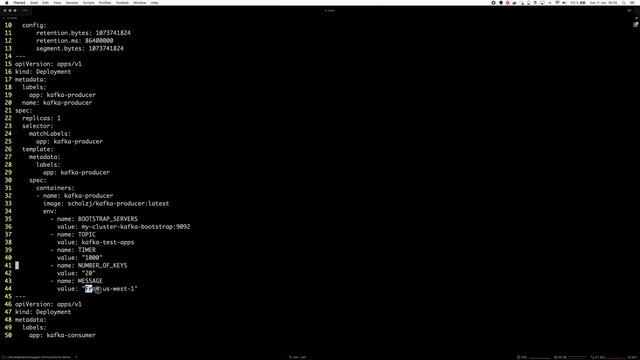The height and width of the screenshot is (360, 640).
Task: Click line 26 template:
Action: pos(38,149)
